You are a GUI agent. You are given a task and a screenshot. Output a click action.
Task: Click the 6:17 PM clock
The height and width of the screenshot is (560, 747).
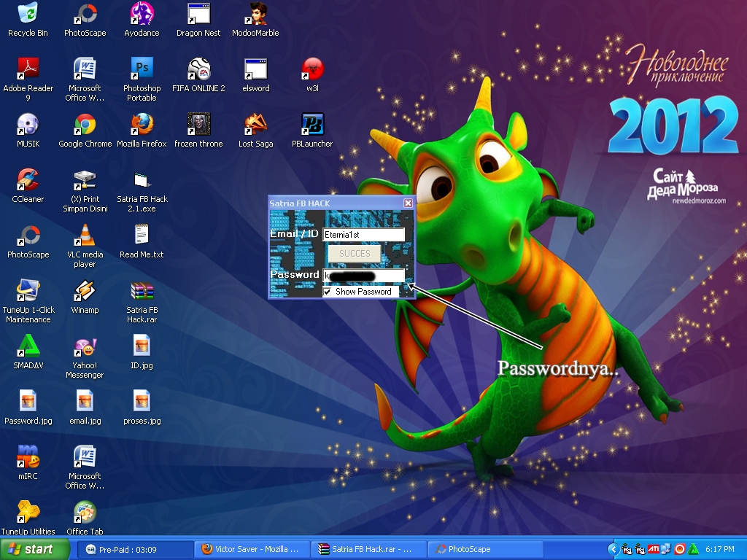720,550
